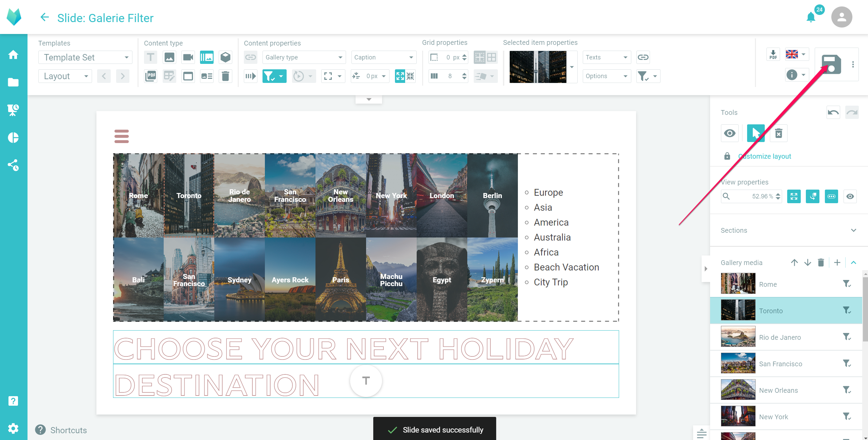This screenshot has width=868, height=440.
Task: Open the Template Set dropdown
Action: [x=85, y=57]
